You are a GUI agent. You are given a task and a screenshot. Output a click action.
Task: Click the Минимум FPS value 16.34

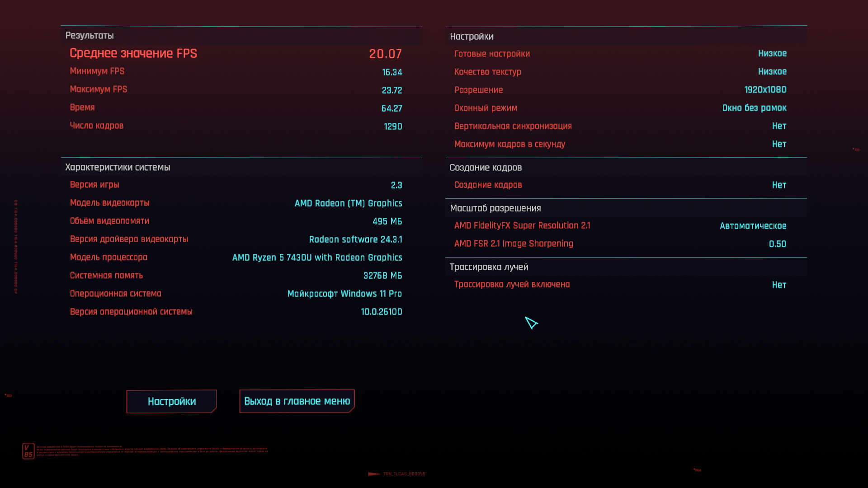[x=392, y=72]
